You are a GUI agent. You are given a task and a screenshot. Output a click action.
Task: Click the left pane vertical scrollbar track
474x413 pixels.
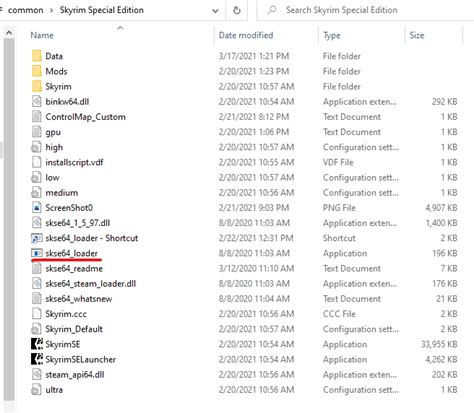[x=9, y=218]
